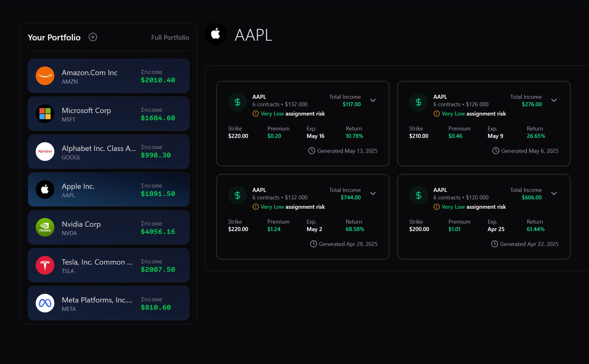Click the 6 contracts • $120 000 text

click(461, 198)
